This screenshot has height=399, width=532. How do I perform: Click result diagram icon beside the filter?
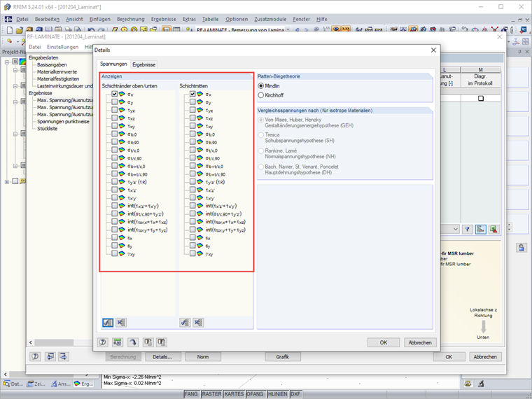coord(480,230)
